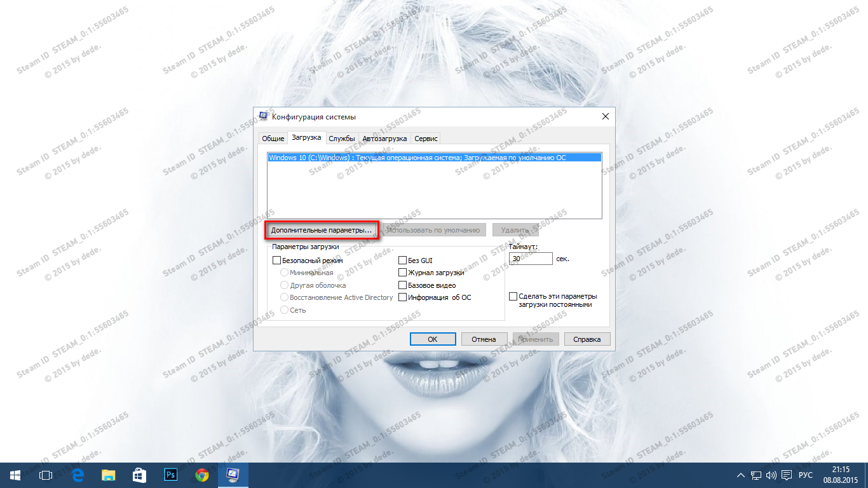
Task: Switch to the Общие tab
Action: (273, 139)
